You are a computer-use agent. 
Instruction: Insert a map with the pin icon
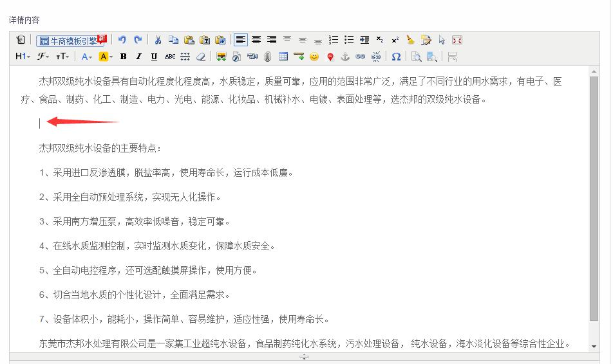tap(330, 57)
